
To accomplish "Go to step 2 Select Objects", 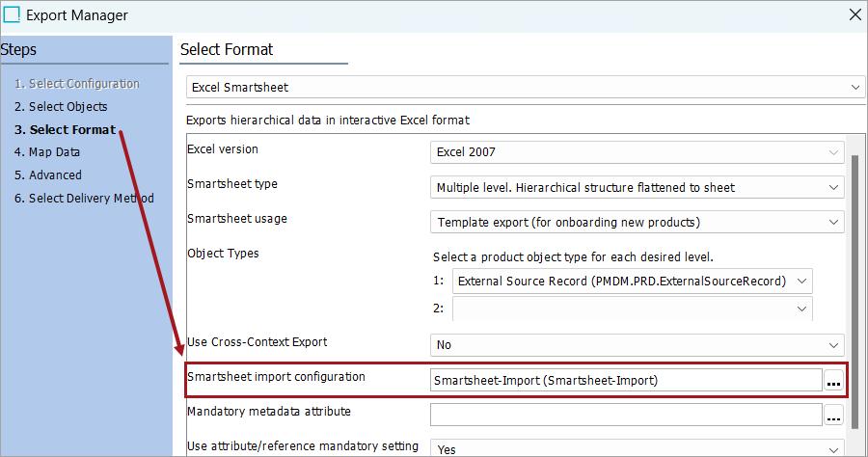I will [61, 107].
